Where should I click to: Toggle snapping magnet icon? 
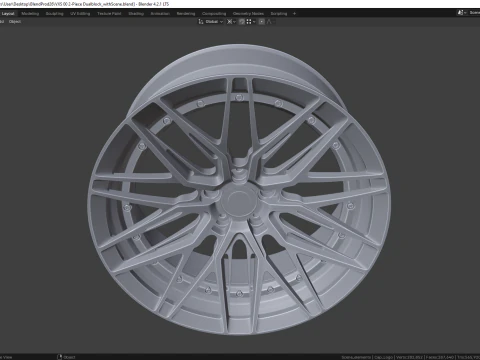pos(242,22)
